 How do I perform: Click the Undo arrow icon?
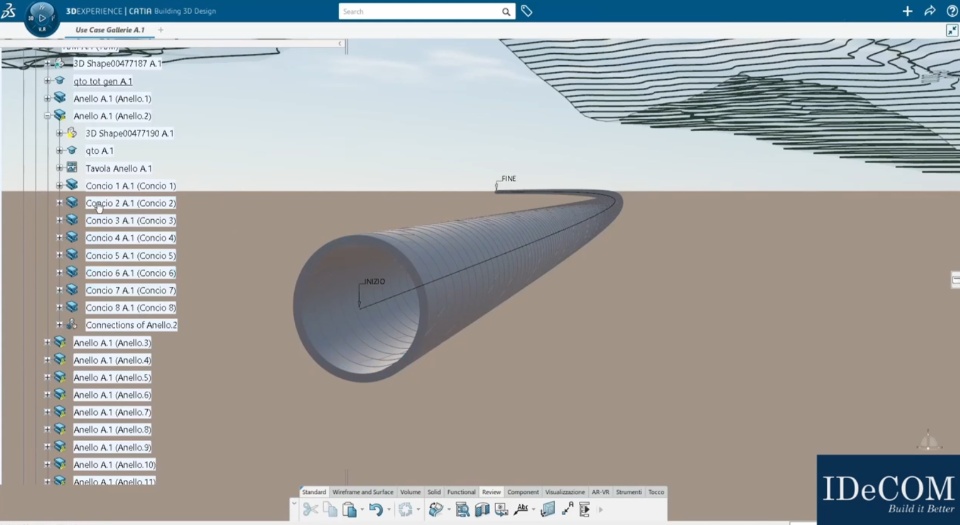(x=375, y=509)
